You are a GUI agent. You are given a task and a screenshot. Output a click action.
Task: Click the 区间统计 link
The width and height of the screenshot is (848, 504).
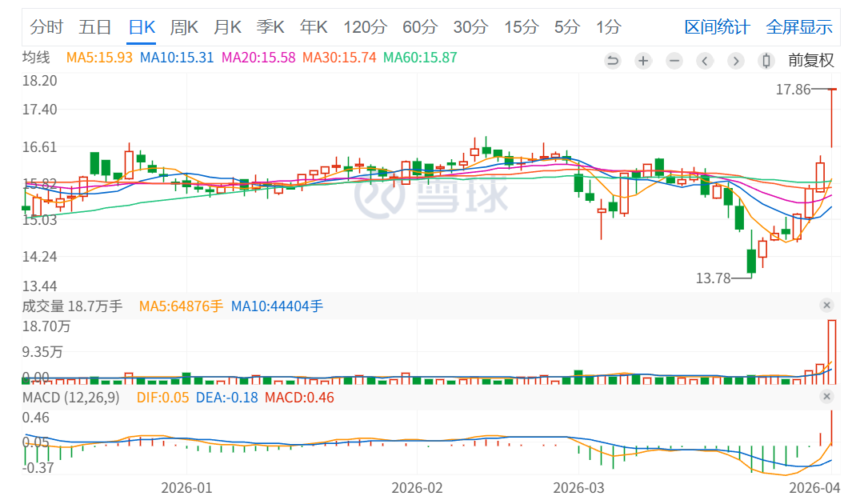[717, 27]
